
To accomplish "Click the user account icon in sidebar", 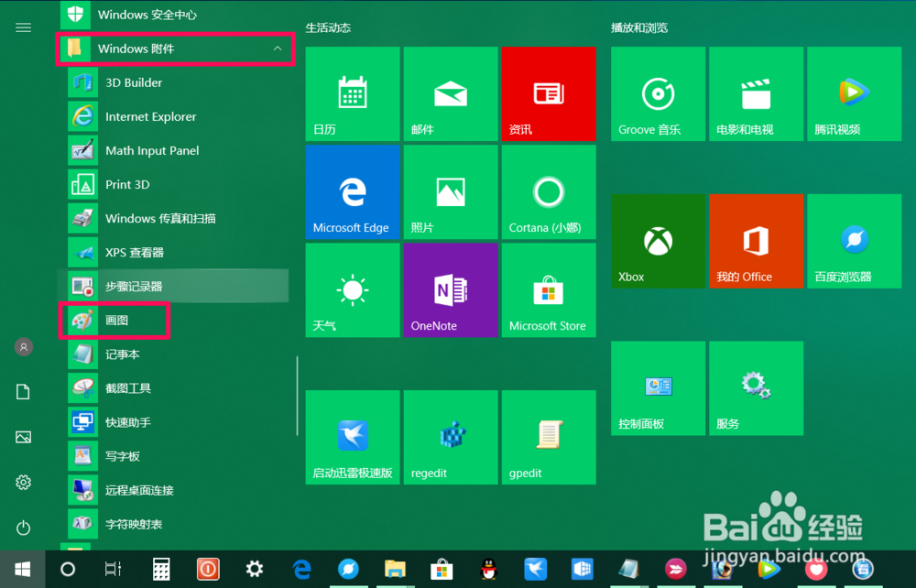I will point(24,347).
